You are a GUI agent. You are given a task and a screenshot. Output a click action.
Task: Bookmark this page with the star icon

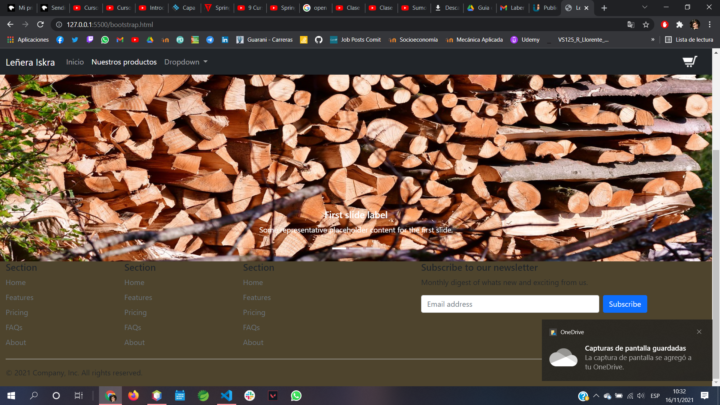[646, 24]
